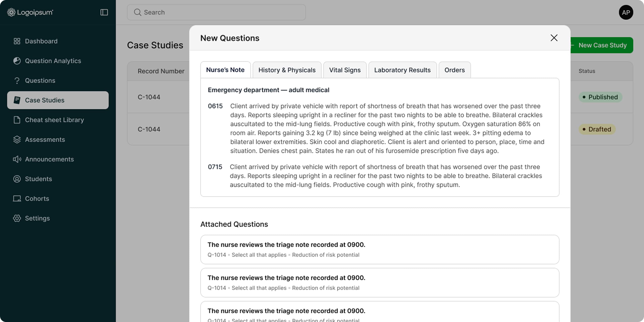This screenshot has width=644, height=322.
Task: Click the Assessments layers icon
Action: tap(17, 140)
